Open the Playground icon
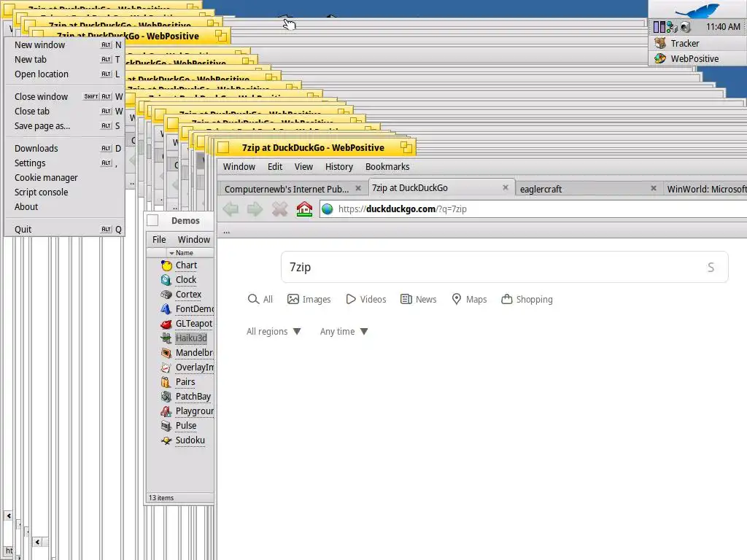 (x=166, y=411)
